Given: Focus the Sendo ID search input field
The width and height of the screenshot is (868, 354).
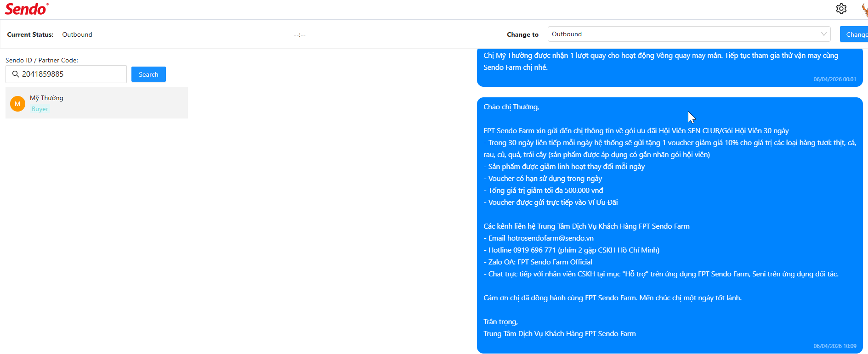Looking at the screenshot, I should pyautogui.click(x=66, y=74).
